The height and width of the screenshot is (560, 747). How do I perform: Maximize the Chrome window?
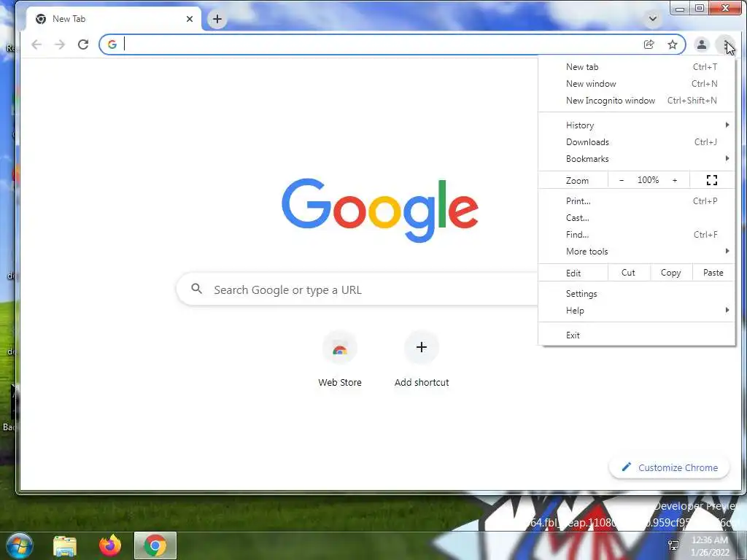click(700, 8)
